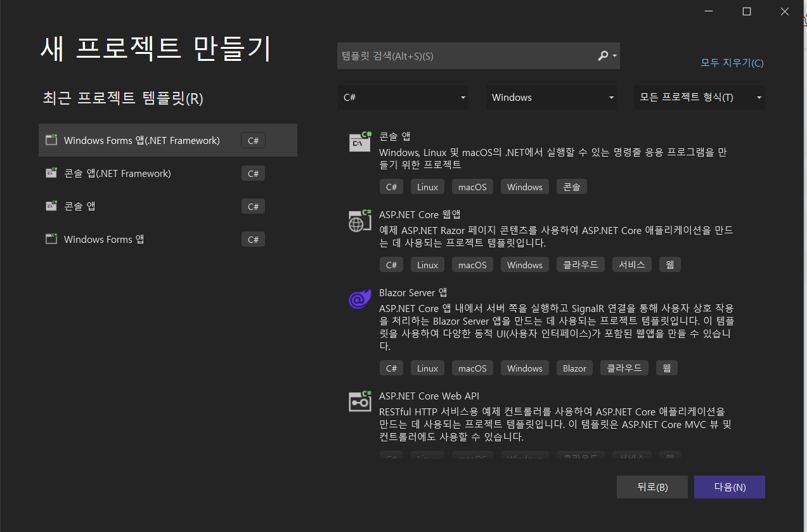
Task: Click icon of recent 콘솔 앱(.NET Framework)
Action: click(51, 173)
